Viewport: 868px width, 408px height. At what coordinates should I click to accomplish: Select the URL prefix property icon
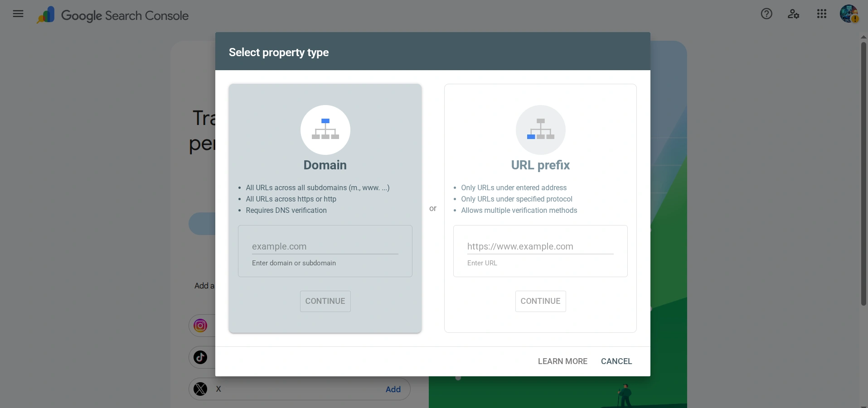[541, 130]
